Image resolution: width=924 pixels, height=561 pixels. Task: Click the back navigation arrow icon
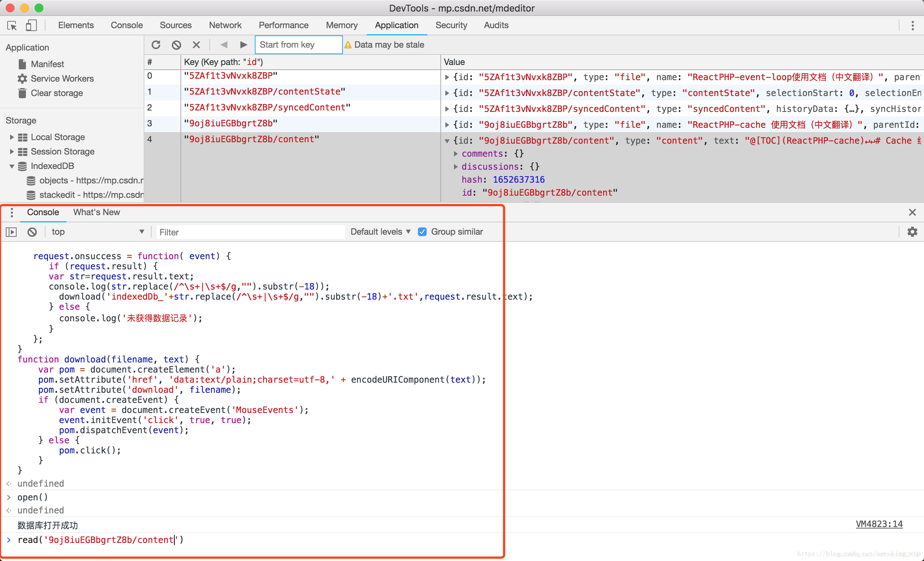point(225,44)
